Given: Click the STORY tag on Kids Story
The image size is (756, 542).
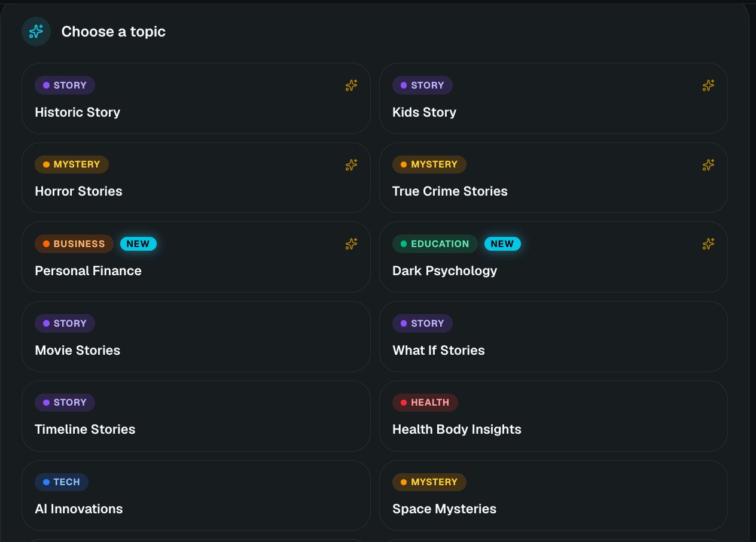Looking at the screenshot, I should click(422, 86).
